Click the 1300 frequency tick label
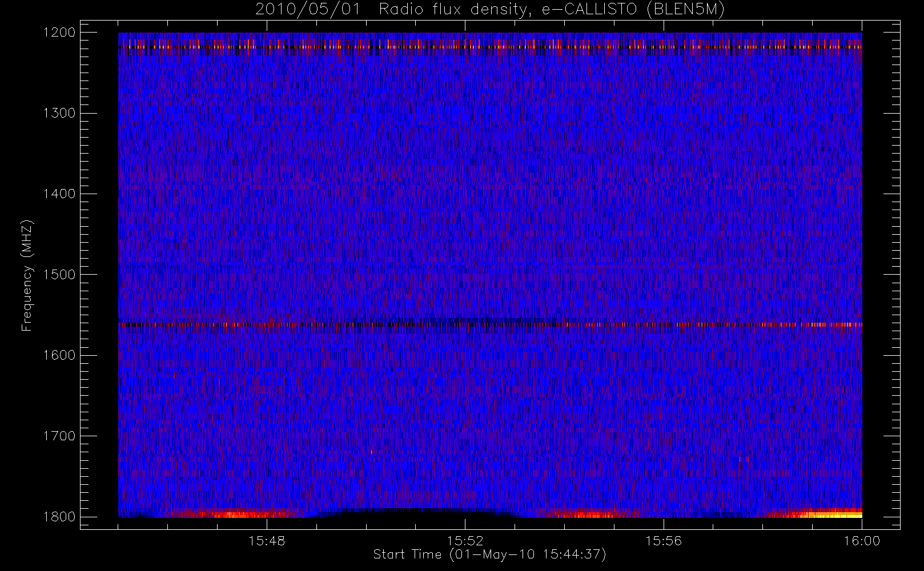This screenshot has width=924, height=571. [59, 113]
